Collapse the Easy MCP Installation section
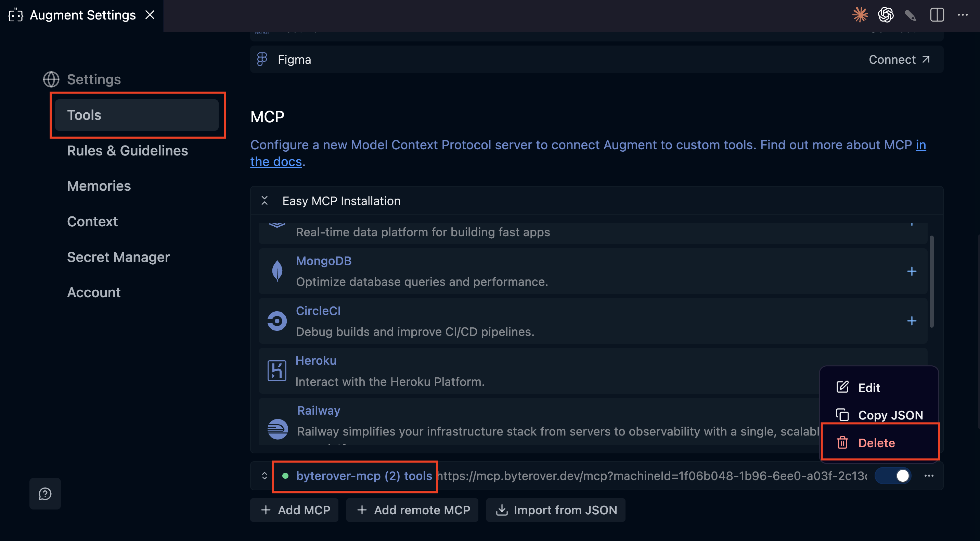The image size is (980, 541). coord(265,201)
